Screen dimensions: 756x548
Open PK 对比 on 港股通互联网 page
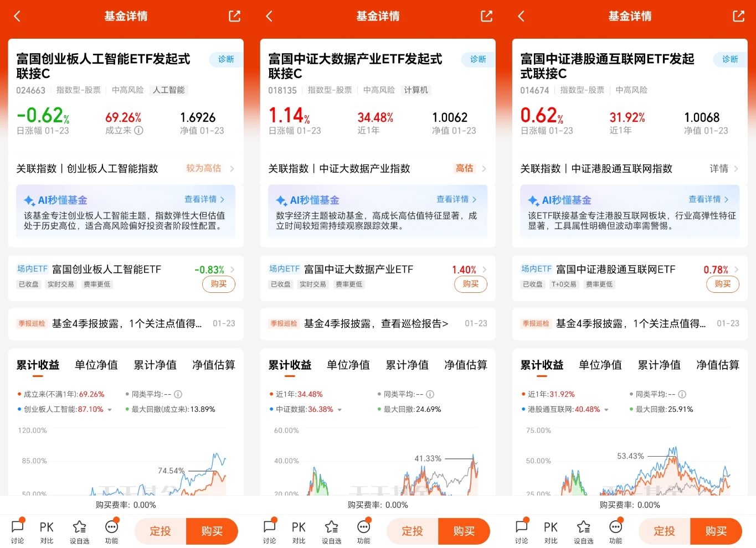tap(551, 531)
